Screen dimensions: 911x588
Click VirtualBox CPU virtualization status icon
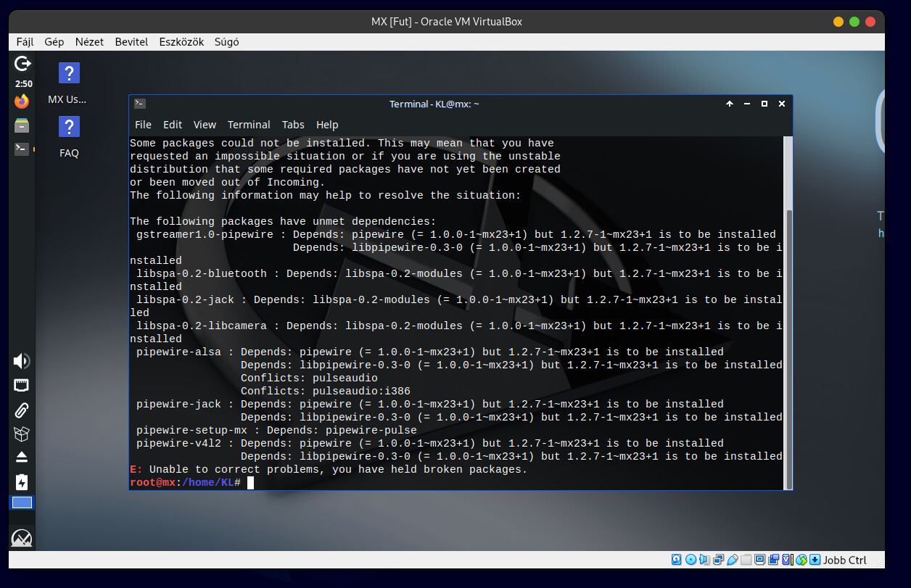point(788,560)
